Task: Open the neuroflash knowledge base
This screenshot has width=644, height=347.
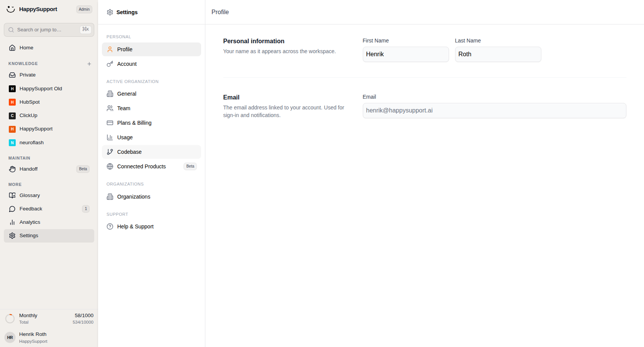Action: 49,143
